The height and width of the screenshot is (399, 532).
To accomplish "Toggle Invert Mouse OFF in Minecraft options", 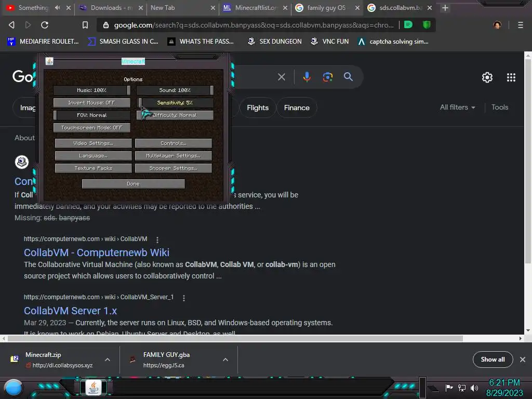I will (x=92, y=102).
